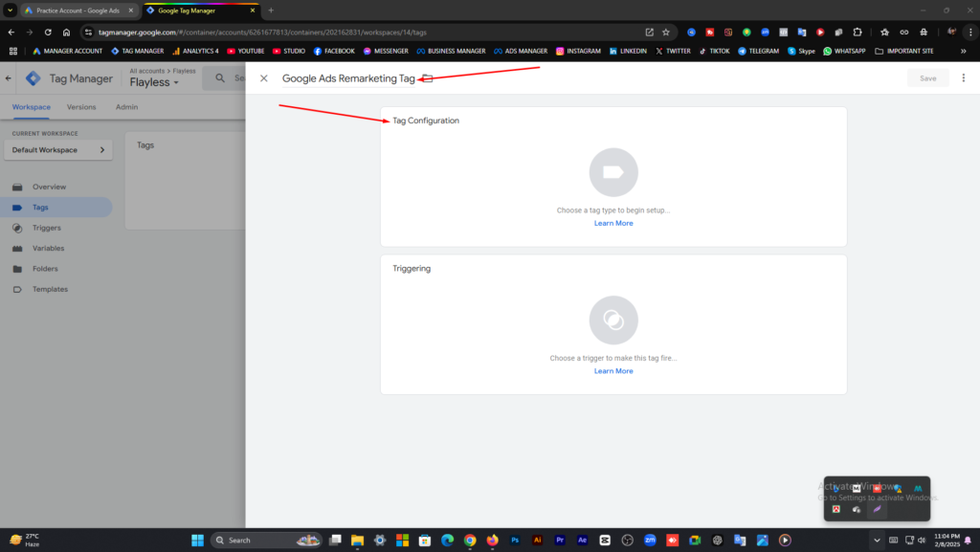Screen dimensions: 980x552
Task: Open the Chrome three-dot menu
Action: click(970, 32)
